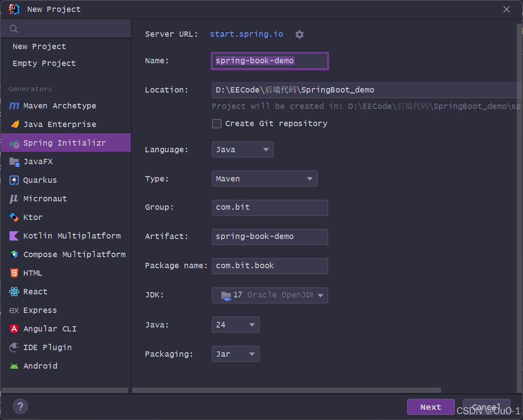Click the JDK folder icon in combo box
Viewport: 523px width, 420px height.
point(226,296)
